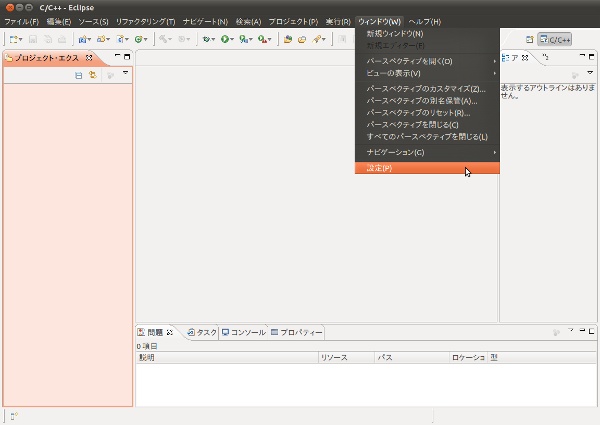
Task: Click the Open Perspective icon
Action: click(x=530, y=39)
